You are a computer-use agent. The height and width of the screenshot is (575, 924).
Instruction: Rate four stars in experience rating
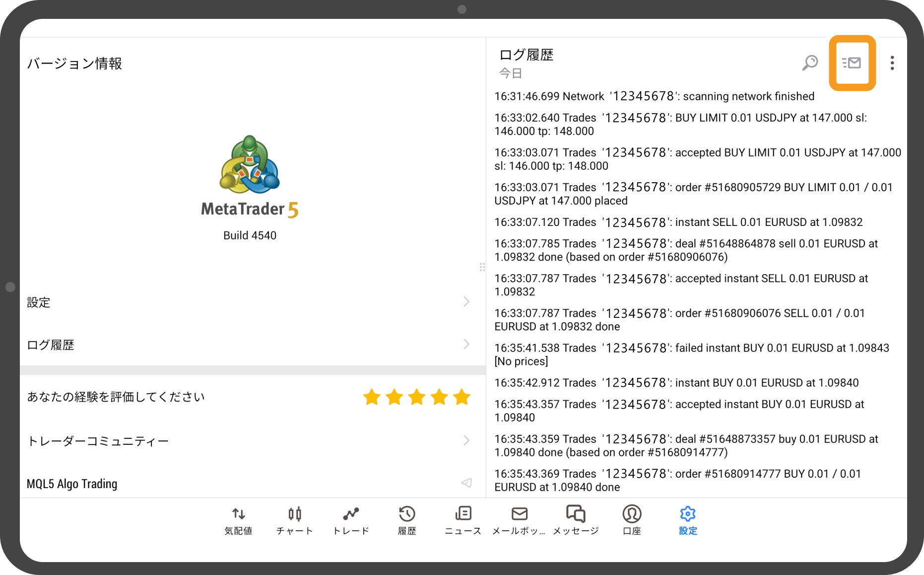tap(439, 397)
